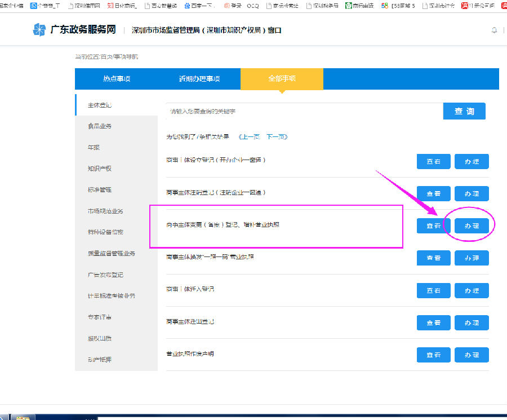
Task: Click the keyword search input field
Action: click(304, 112)
